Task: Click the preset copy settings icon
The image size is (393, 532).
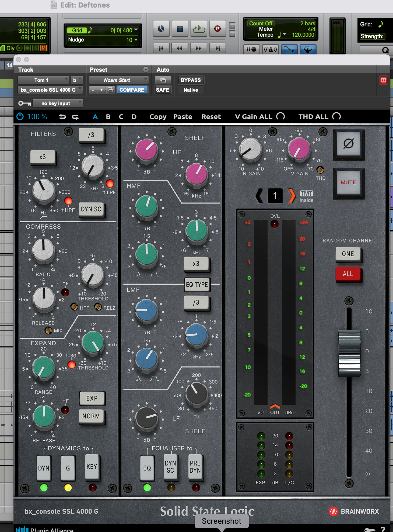Action: [110, 90]
